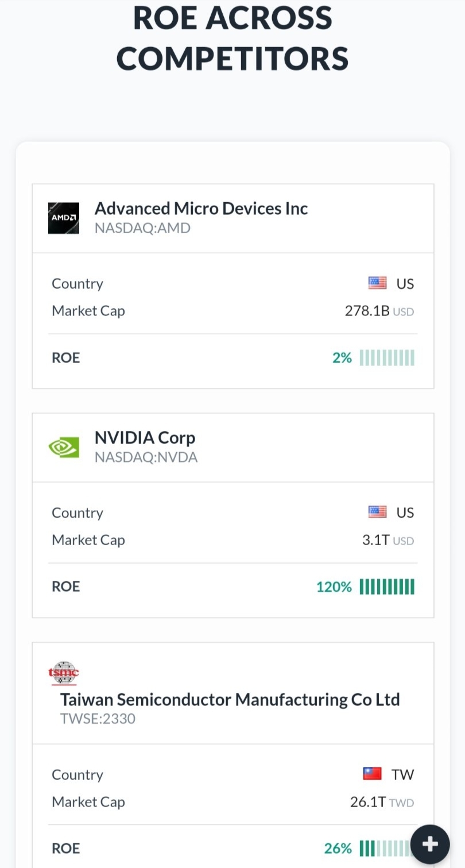Click the US flag in NVIDIA card
The height and width of the screenshot is (868, 465).
click(377, 512)
